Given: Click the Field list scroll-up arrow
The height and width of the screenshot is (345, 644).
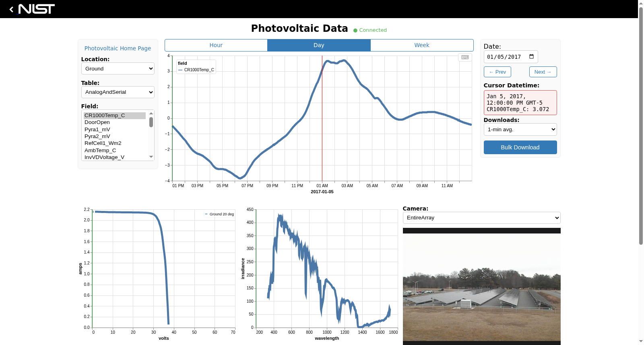Looking at the screenshot, I should coord(151,114).
